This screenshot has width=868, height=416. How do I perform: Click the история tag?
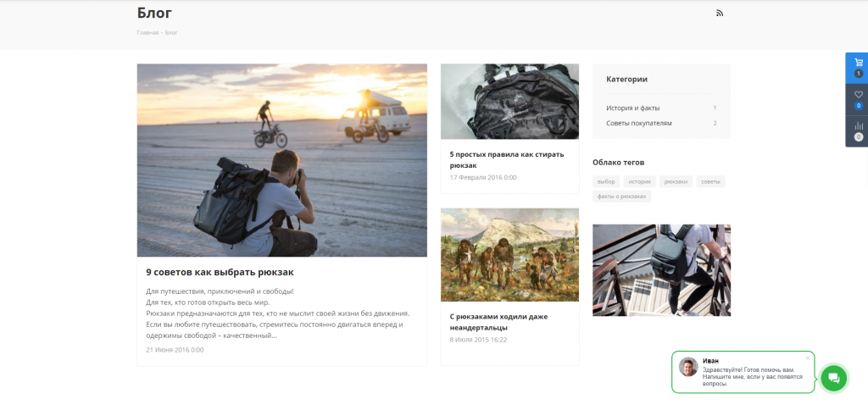[x=640, y=181]
